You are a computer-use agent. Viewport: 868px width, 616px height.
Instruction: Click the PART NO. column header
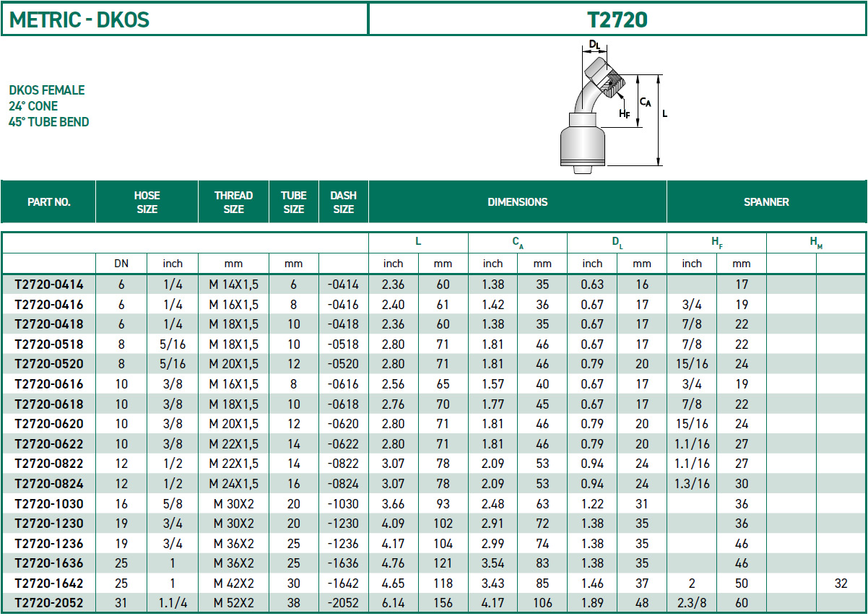pos(49,202)
